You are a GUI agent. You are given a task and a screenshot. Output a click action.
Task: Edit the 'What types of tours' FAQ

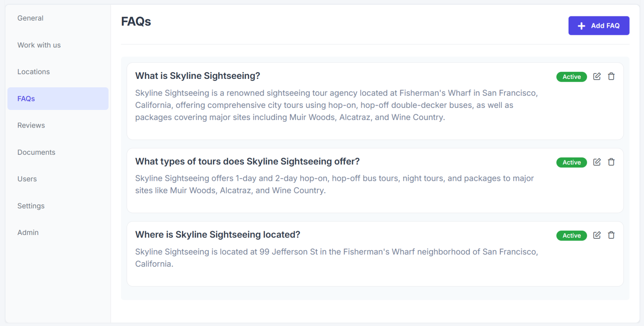coord(597,162)
